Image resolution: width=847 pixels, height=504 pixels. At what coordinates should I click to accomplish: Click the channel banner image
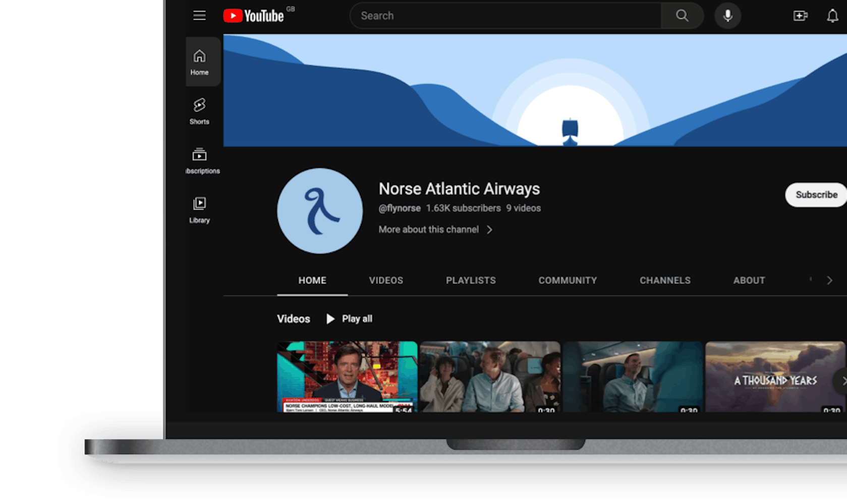[535, 90]
